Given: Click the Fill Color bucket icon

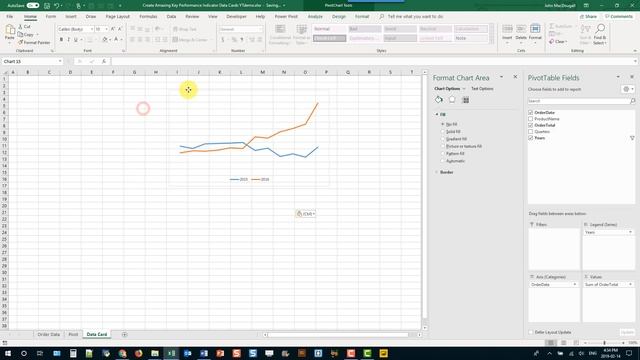Looking at the screenshot, I should pyautogui.click(x=104, y=40).
